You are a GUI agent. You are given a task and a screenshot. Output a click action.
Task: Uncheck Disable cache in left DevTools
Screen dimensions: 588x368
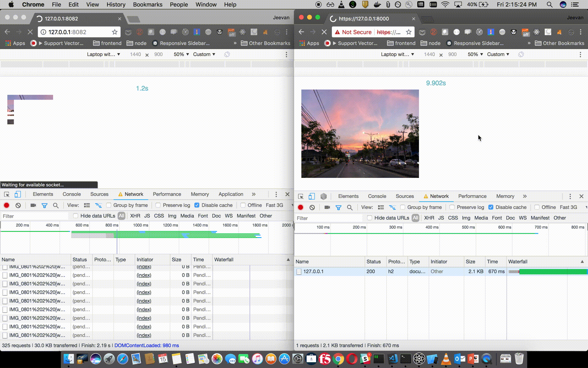pyautogui.click(x=197, y=205)
